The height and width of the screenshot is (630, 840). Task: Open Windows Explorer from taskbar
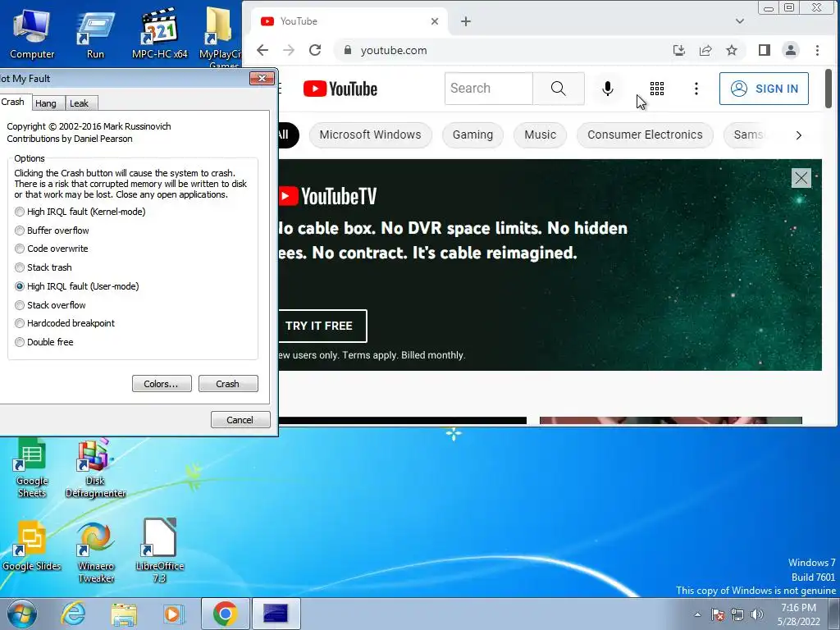click(x=124, y=614)
